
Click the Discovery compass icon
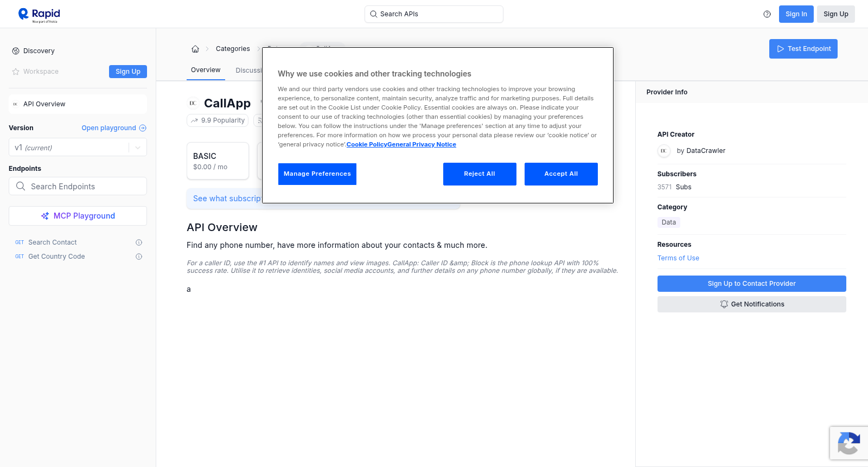(16, 51)
